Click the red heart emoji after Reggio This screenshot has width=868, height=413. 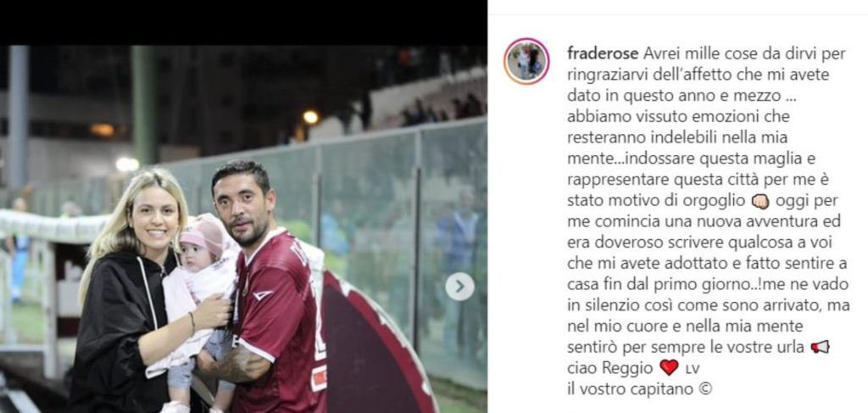(x=670, y=367)
